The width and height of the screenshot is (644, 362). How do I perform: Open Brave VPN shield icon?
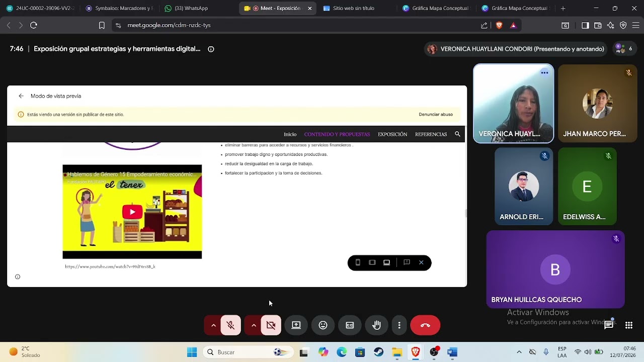pos(623,25)
